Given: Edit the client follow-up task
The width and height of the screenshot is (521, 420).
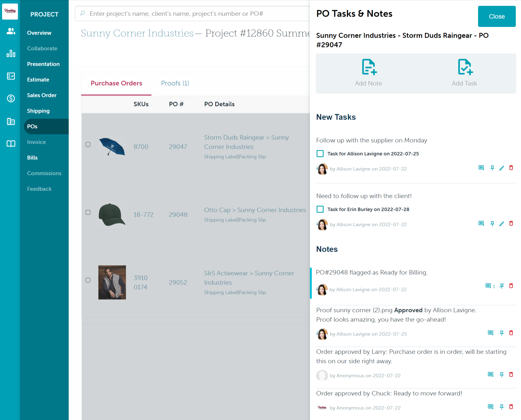Looking at the screenshot, I should pos(502,224).
